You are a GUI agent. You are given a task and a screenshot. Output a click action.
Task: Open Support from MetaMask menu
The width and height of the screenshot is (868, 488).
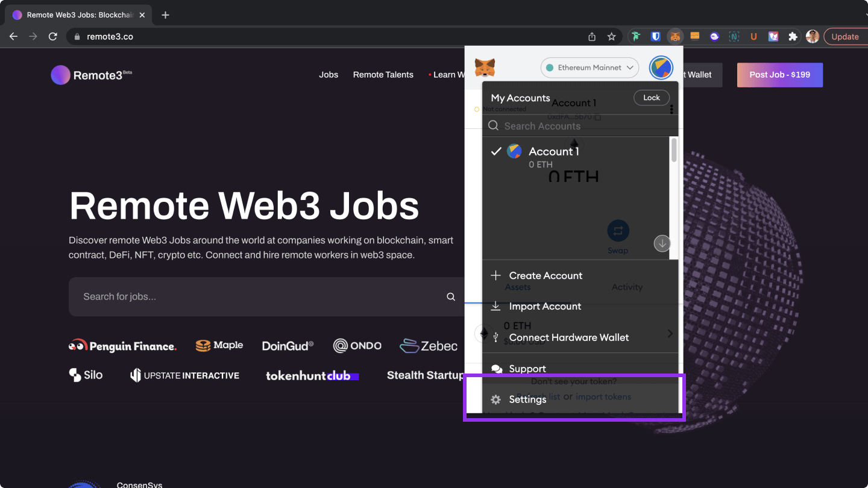point(580,369)
